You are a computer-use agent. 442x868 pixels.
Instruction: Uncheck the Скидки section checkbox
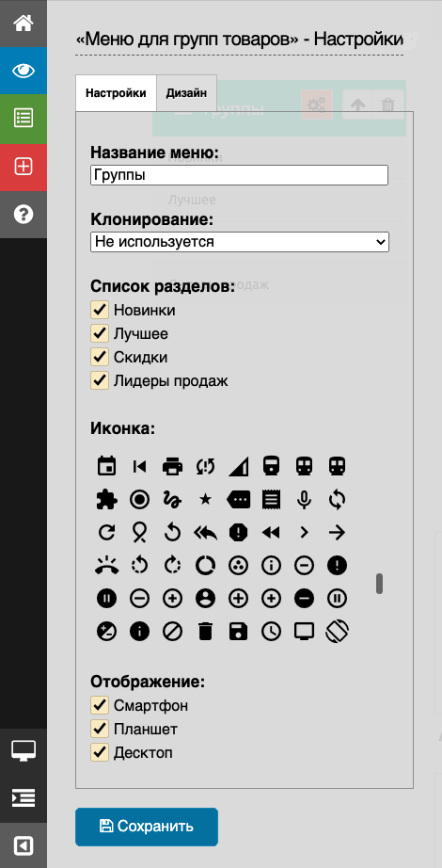coord(100,358)
